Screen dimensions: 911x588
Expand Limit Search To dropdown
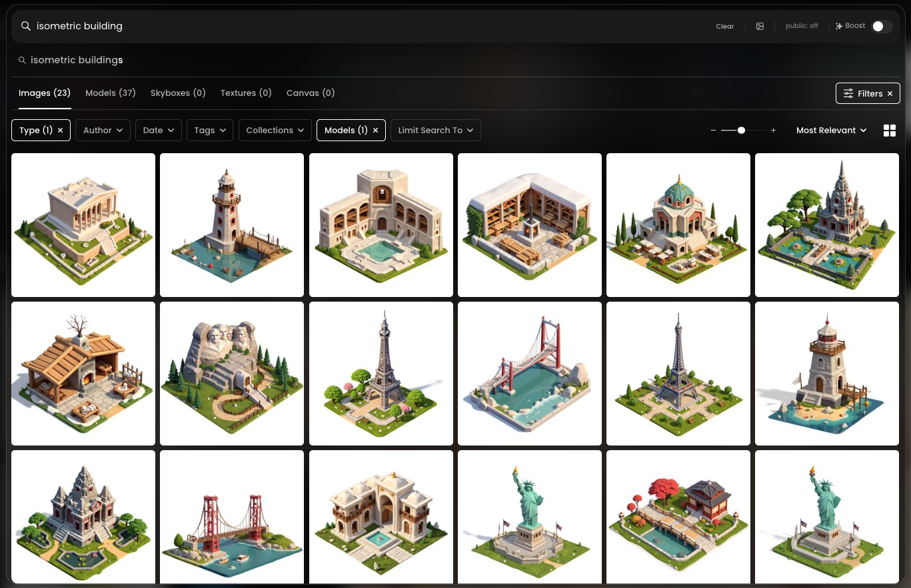(436, 131)
